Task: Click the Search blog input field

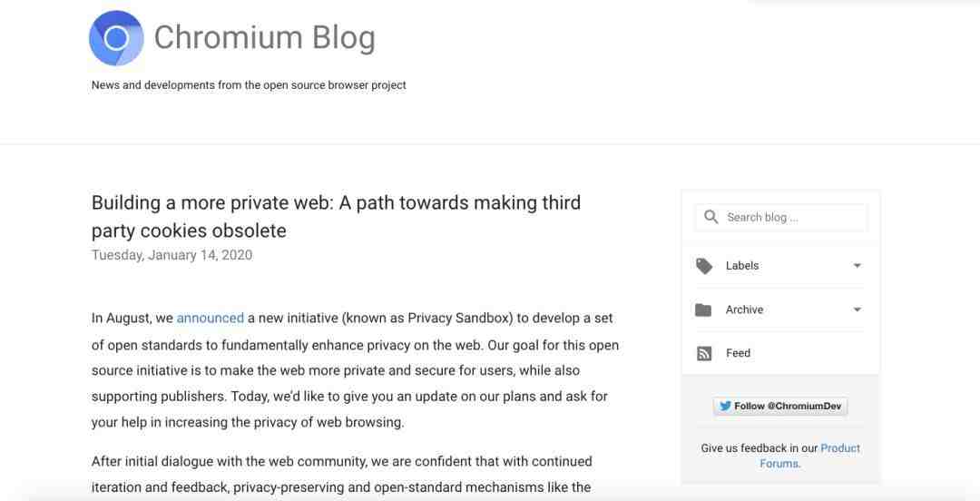Action: point(780,218)
